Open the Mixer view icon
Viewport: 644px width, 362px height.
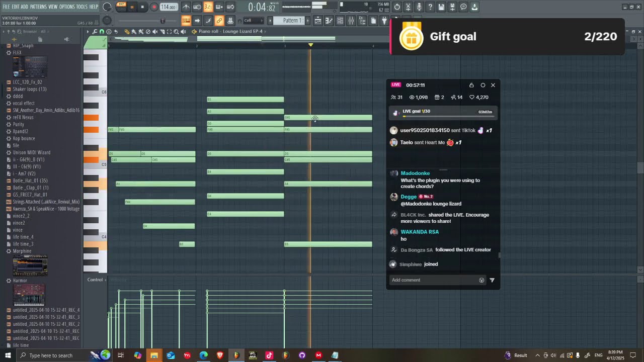351,21
